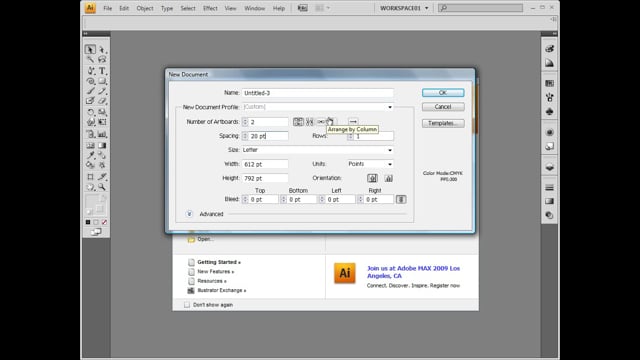Click the right-to-left layout arrow icon
The height and width of the screenshot is (360, 640).
[x=353, y=122]
